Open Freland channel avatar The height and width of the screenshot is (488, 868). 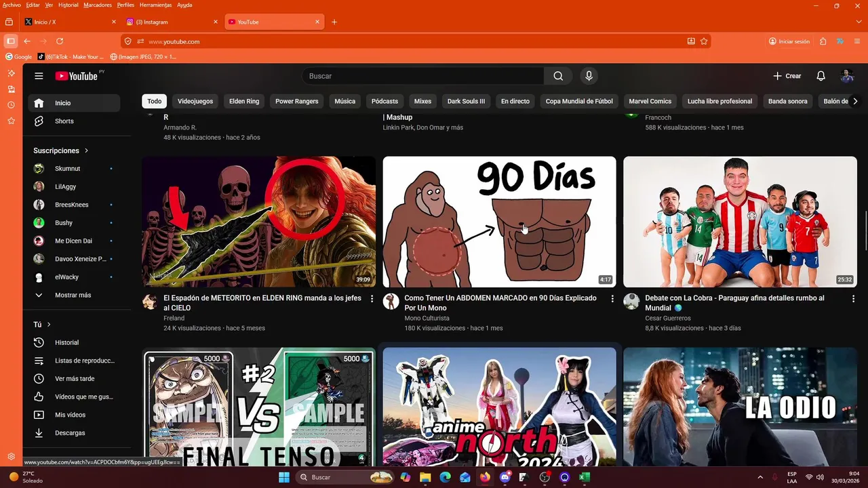150,302
